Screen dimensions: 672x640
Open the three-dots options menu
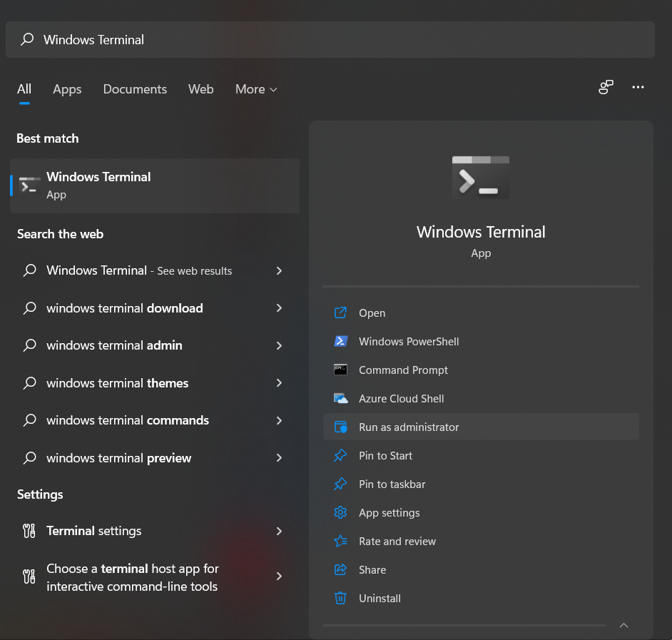tap(638, 88)
